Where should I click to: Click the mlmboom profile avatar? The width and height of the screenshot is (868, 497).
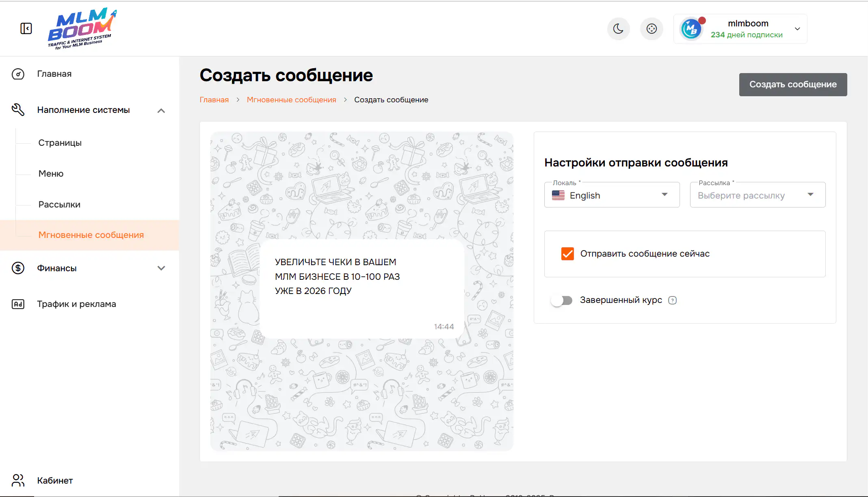pyautogui.click(x=691, y=29)
